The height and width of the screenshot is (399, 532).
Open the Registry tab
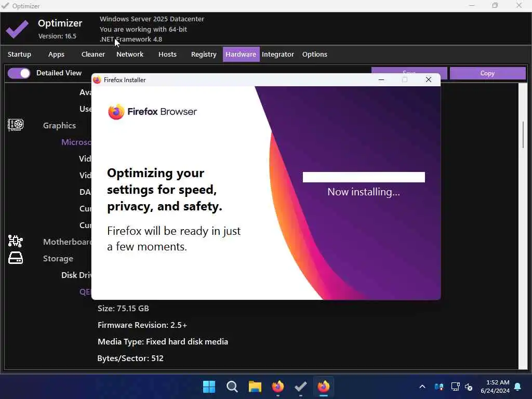click(x=204, y=54)
